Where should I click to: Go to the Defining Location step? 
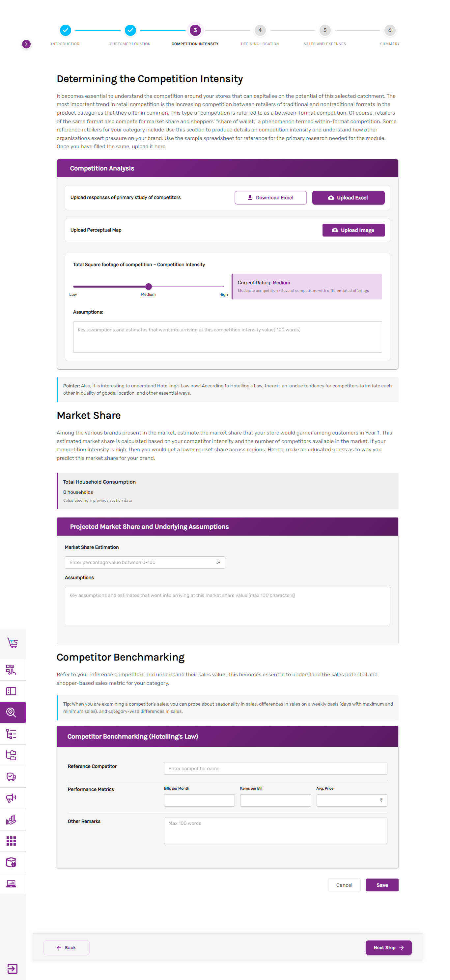pos(260,30)
